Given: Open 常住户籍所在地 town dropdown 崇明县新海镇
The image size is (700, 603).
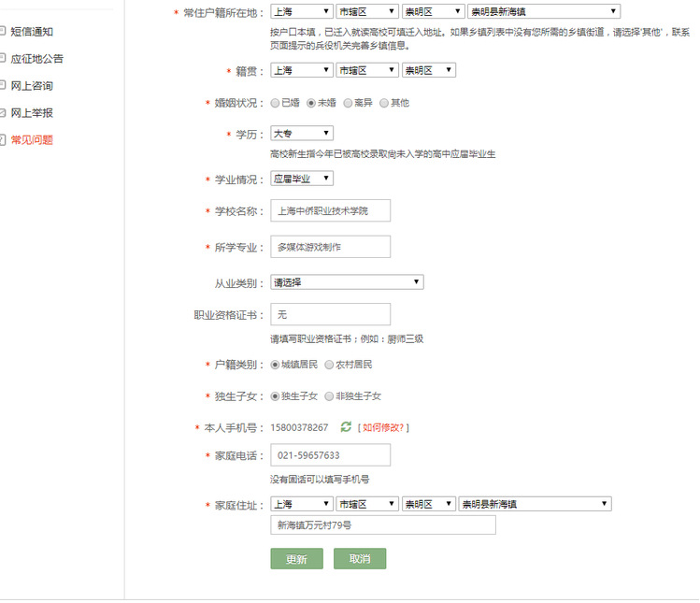Looking at the screenshot, I should 543,11.
